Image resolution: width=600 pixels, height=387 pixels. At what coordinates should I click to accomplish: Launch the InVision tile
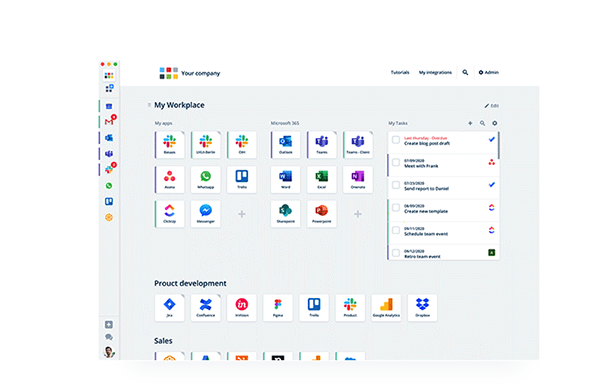pyautogui.click(x=241, y=307)
